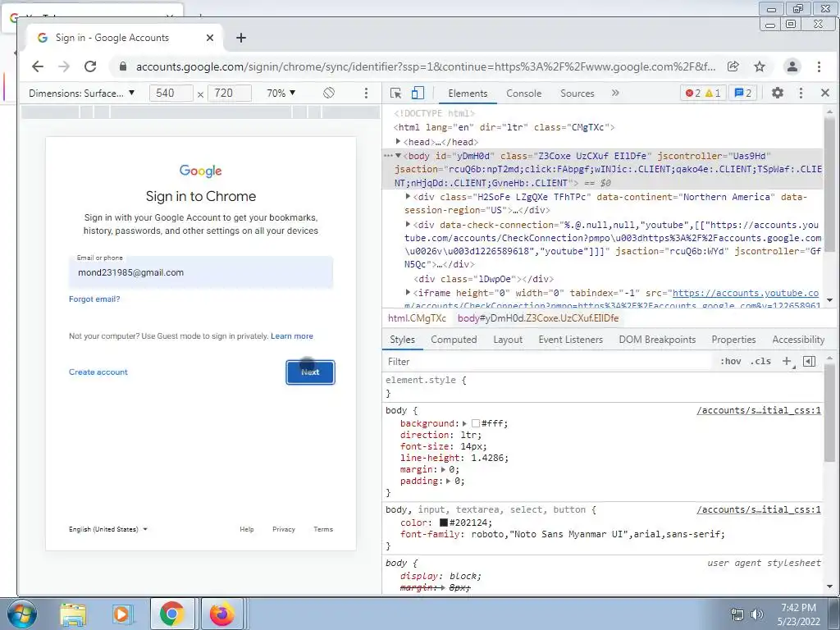Image resolution: width=840 pixels, height=630 pixels.
Task: Click the rotate device icon
Action: 329,93
